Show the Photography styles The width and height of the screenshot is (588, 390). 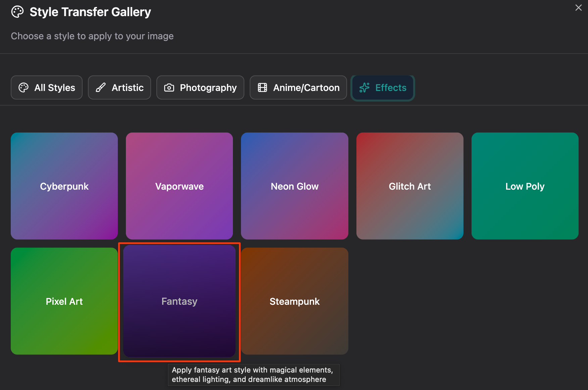(x=200, y=88)
